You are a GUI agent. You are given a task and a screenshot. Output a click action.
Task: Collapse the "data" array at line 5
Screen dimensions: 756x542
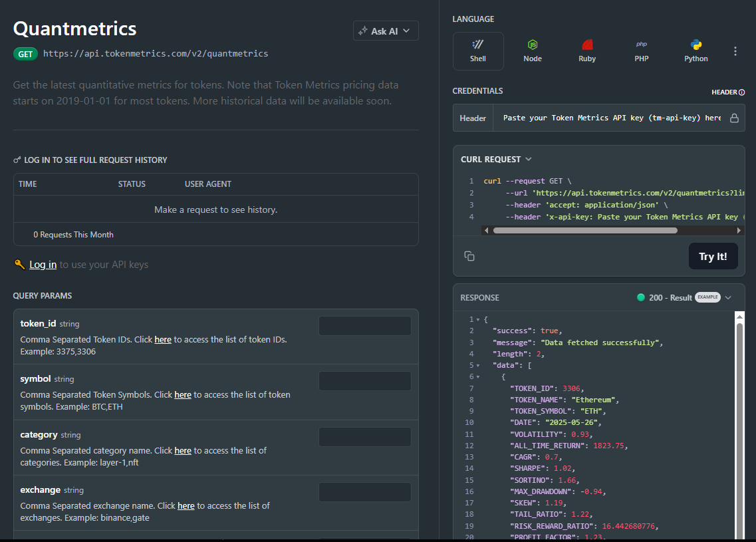tap(478, 366)
